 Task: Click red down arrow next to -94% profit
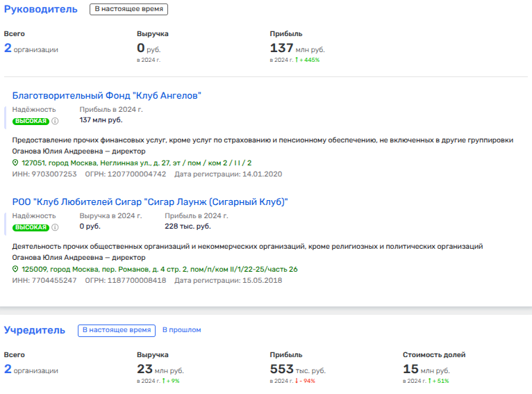(x=297, y=381)
